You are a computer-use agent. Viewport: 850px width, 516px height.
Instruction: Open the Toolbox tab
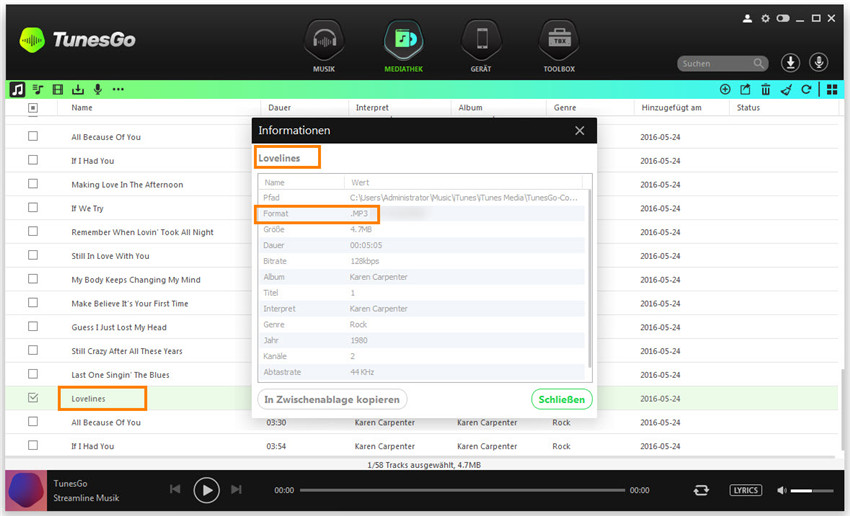coord(559,46)
